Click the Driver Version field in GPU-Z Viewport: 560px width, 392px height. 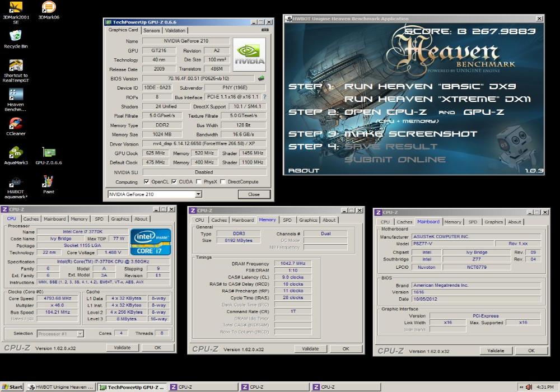pyautogui.click(x=204, y=143)
